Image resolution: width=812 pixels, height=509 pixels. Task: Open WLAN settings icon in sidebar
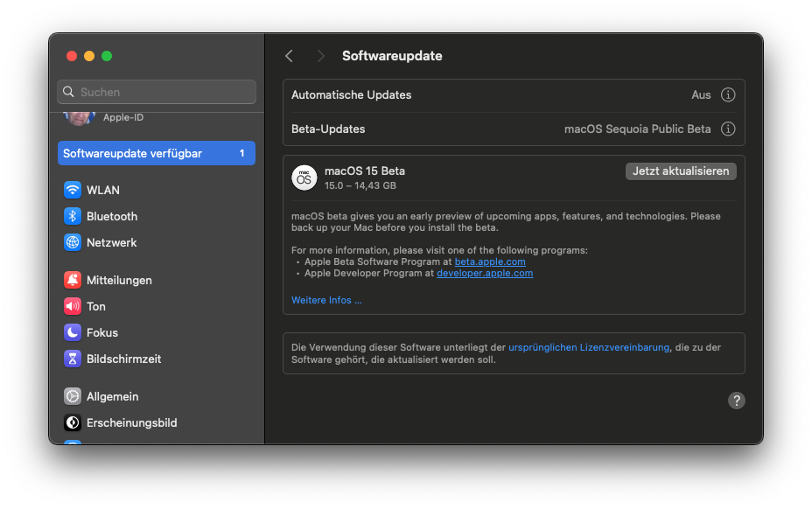coord(73,190)
